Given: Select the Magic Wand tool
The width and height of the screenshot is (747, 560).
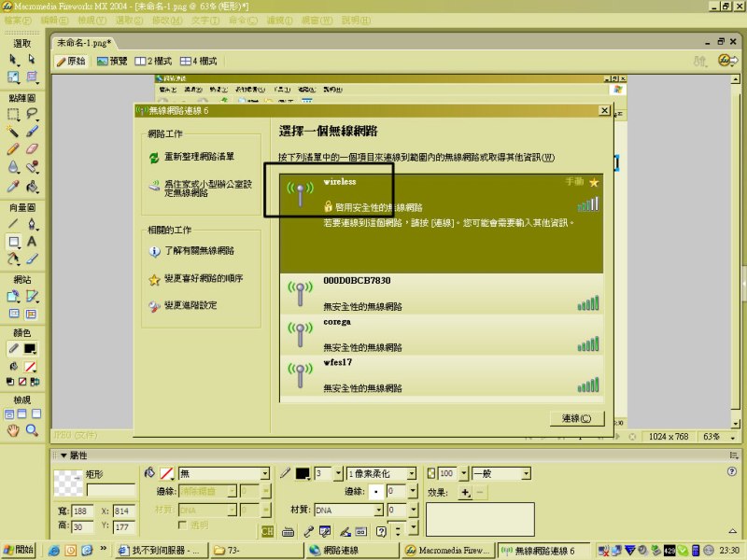Looking at the screenshot, I should click(x=13, y=131).
